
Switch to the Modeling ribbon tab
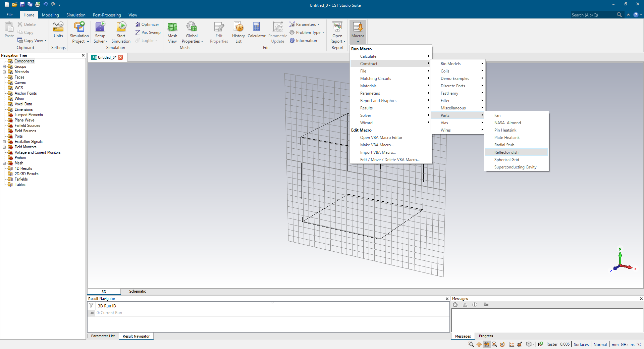50,15
